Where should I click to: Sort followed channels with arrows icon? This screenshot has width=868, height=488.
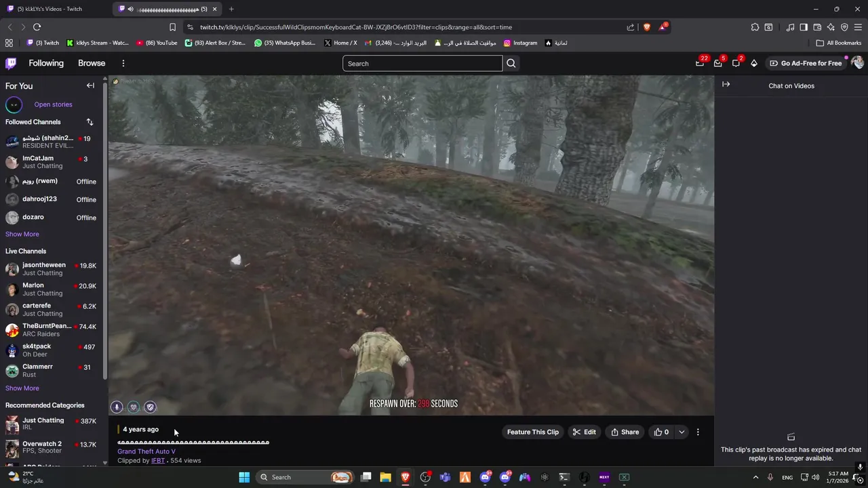pos(90,122)
